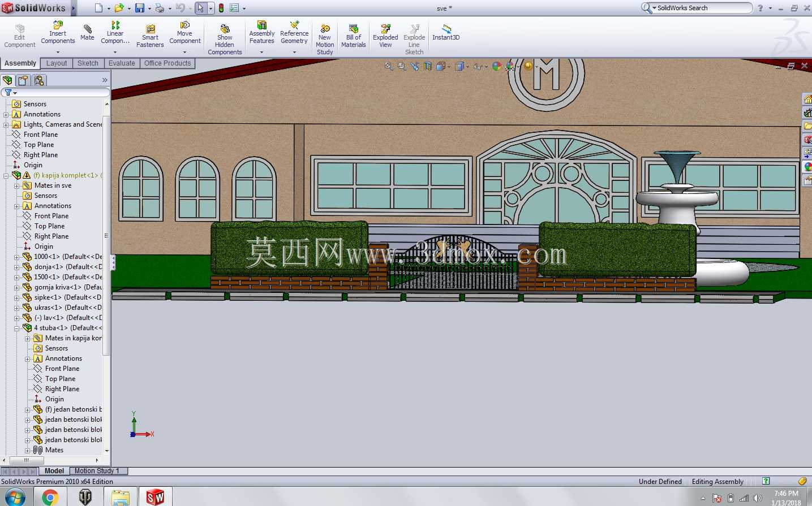This screenshot has height=506, width=812.
Task: Open the Apply Scene icon in the view toolbar
Action: pyautogui.click(x=510, y=66)
